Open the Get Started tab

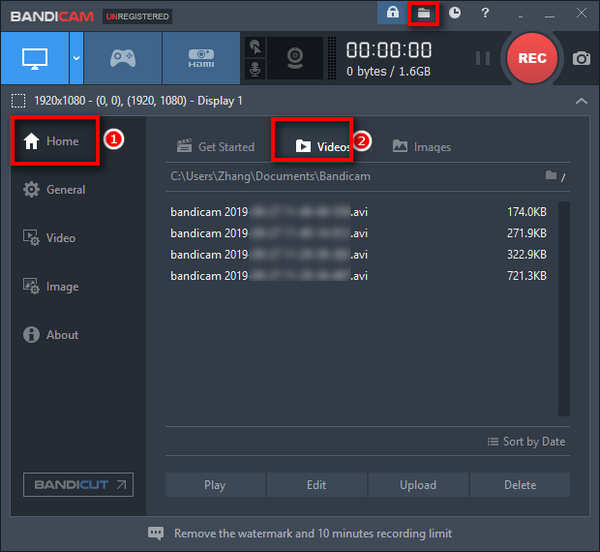(x=215, y=146)
